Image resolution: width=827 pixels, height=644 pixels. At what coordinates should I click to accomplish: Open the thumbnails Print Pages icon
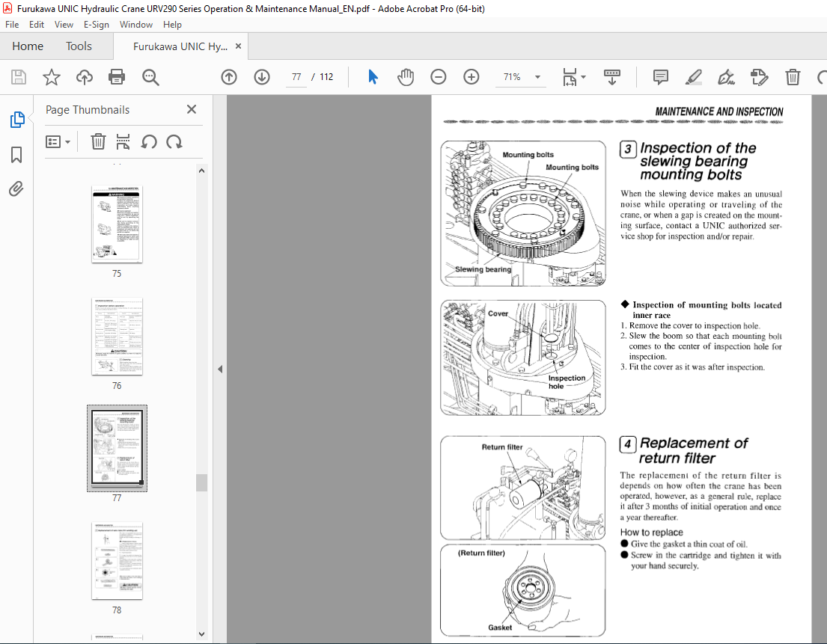click(123, 142)
